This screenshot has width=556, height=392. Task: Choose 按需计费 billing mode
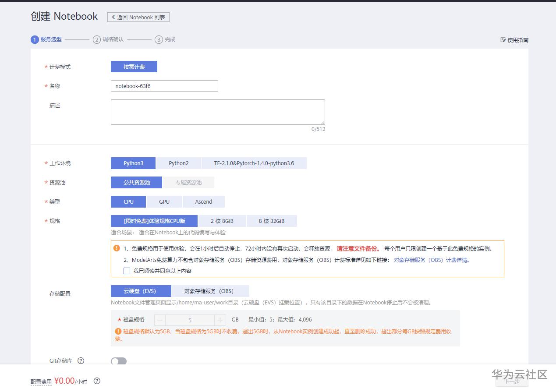(134, 67)
